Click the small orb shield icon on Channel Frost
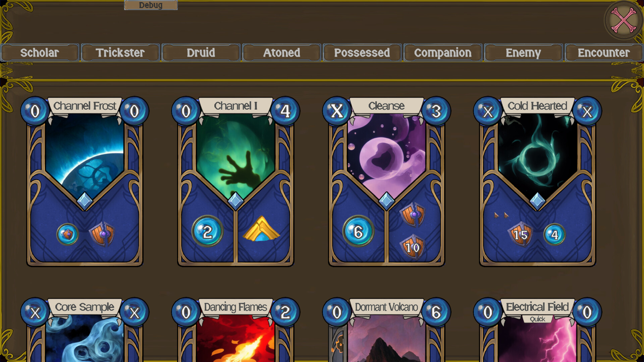The width and height of the screenshot is (644, 362). pos(67,234)
